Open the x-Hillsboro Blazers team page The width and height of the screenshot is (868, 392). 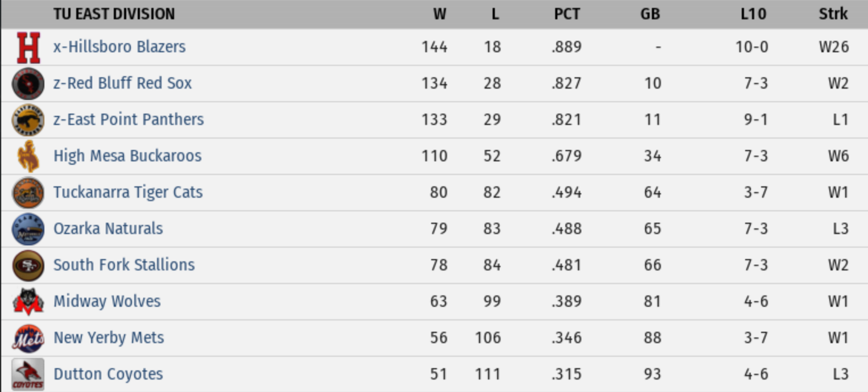pyautogui.click(x=119, y=47)
